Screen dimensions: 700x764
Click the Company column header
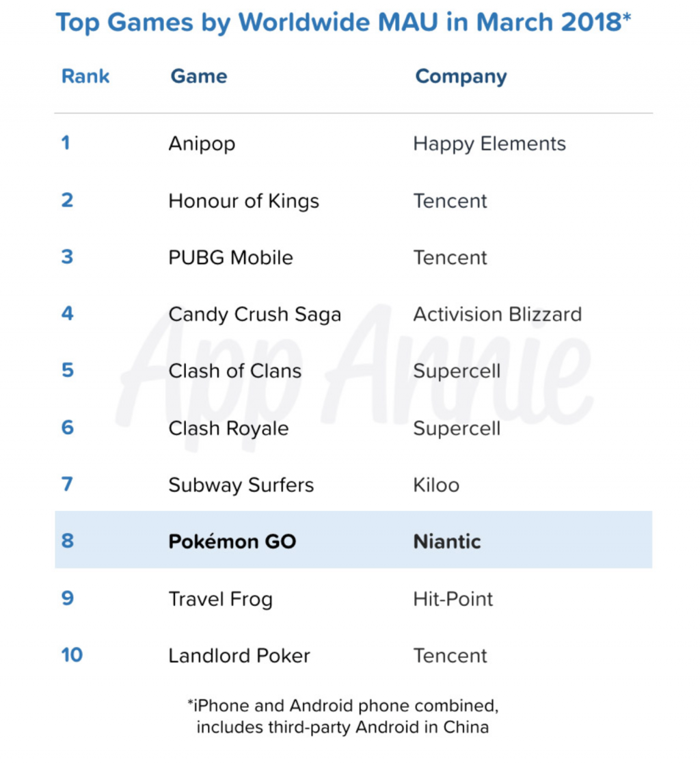[x=461, y=77]
